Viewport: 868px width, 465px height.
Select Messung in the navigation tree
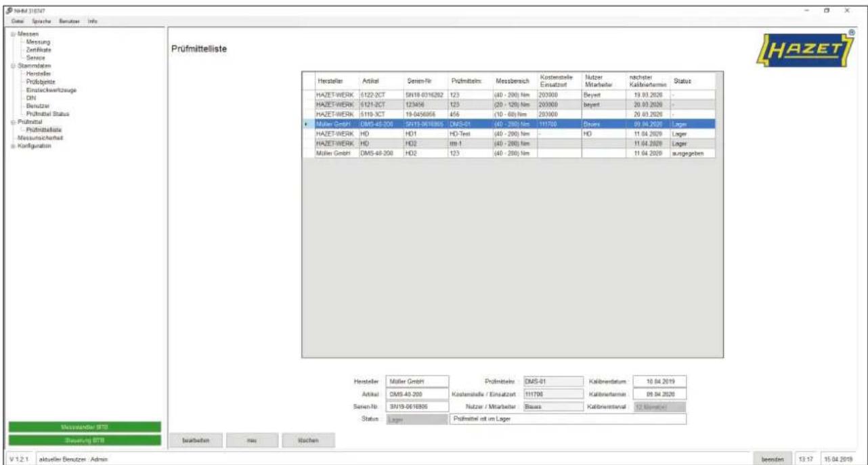pyautogui.click(x=37, y=41)
